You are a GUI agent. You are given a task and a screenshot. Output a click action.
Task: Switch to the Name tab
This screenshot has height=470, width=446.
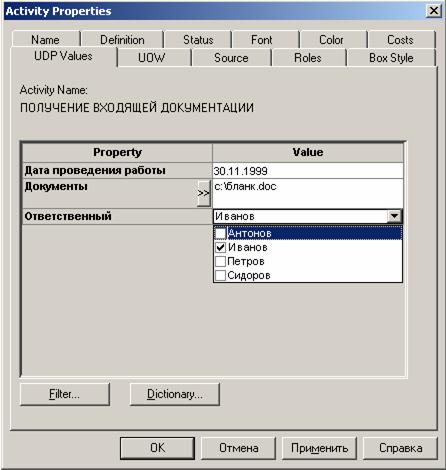(x=46, y=40)
